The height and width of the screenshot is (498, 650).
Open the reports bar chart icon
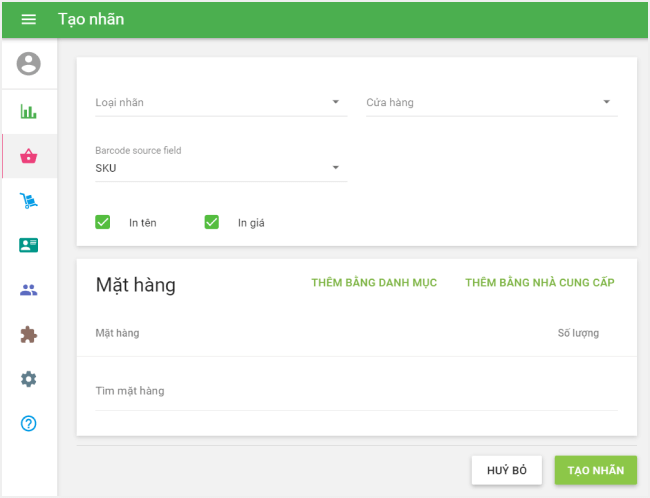tap(28, 111)
